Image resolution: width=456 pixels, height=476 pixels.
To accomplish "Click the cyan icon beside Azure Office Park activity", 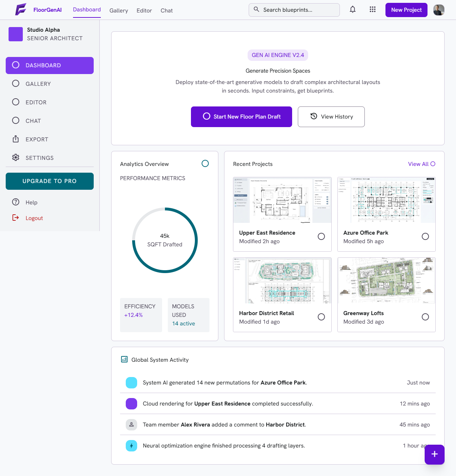I will [x=131, y=383].
